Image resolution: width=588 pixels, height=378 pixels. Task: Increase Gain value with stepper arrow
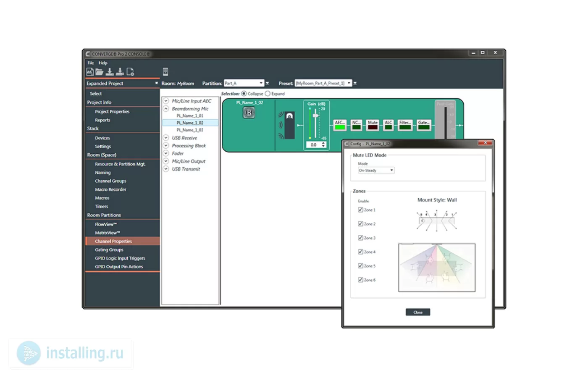coord(323,143)
